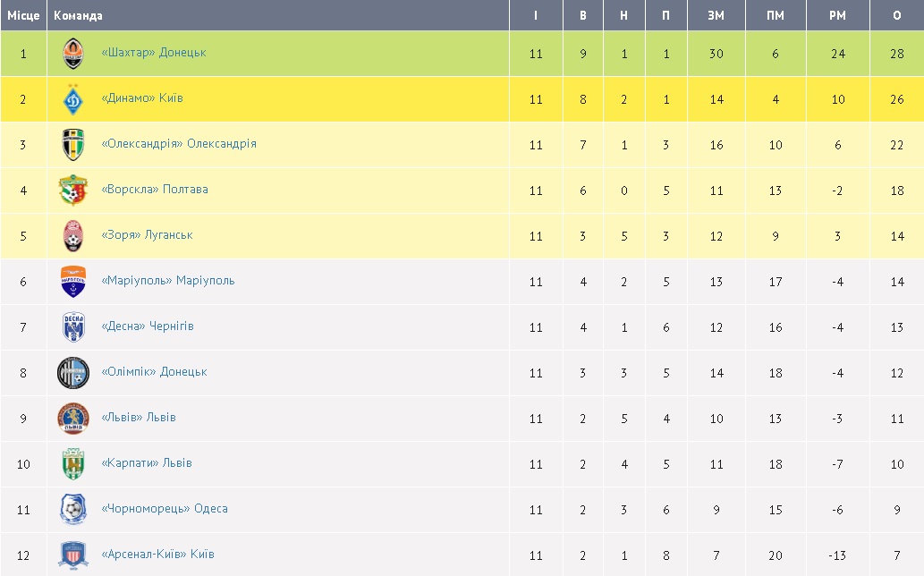Click the Mariupol club crest

click(73, 282)
